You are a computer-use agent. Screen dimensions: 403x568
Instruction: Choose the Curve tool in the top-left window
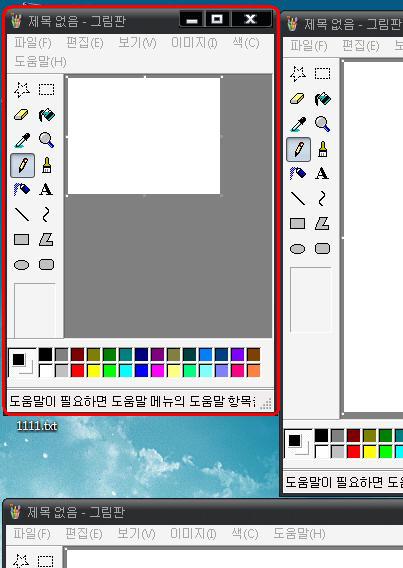coord(47,214)
